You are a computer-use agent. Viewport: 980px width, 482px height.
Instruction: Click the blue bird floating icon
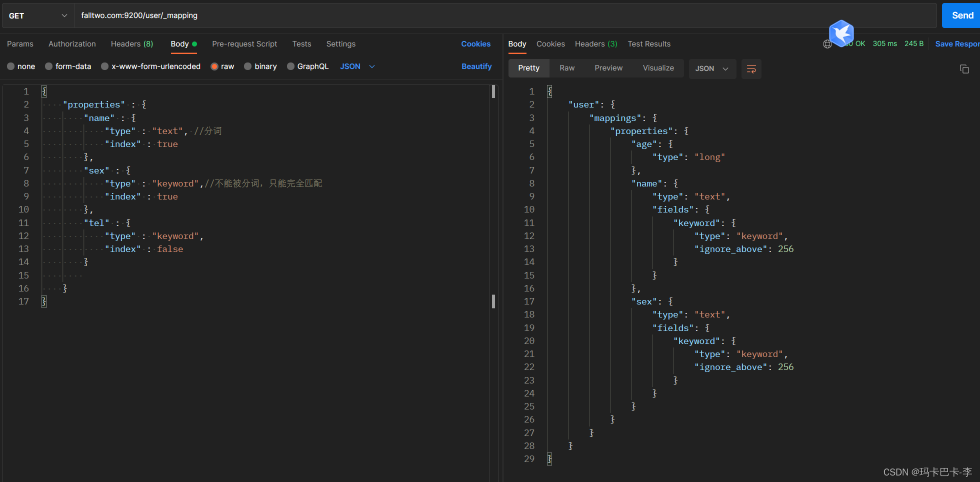(841, 33)
